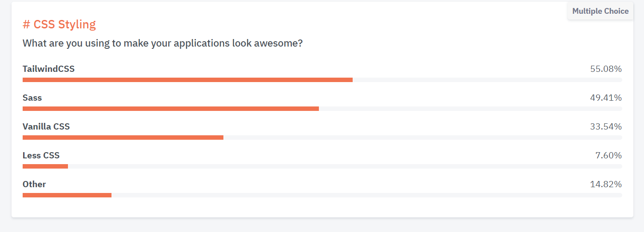Click the 49.41% percentage value
The height and width of the screenshot is (232, 644).
point(606,98)
